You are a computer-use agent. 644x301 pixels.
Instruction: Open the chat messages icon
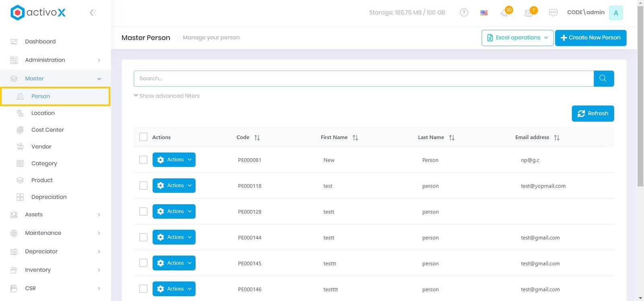pos(553,13)
